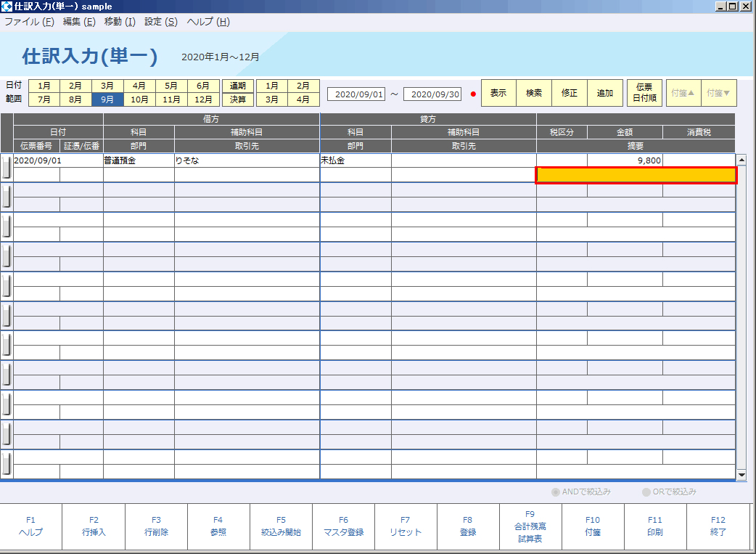The width and height of the screenshot is (756, 554).
Task: Choose the 決算 closing period button
Action: (238, 99)
